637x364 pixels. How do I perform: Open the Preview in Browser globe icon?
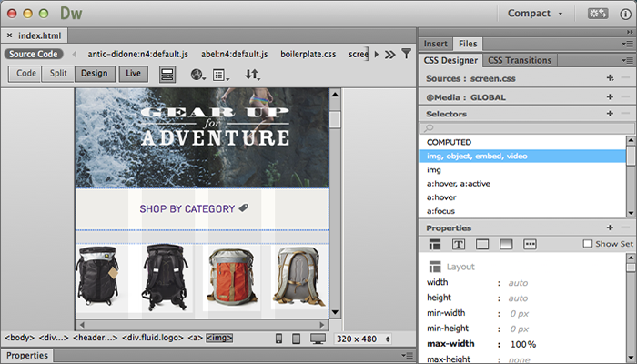197,75
